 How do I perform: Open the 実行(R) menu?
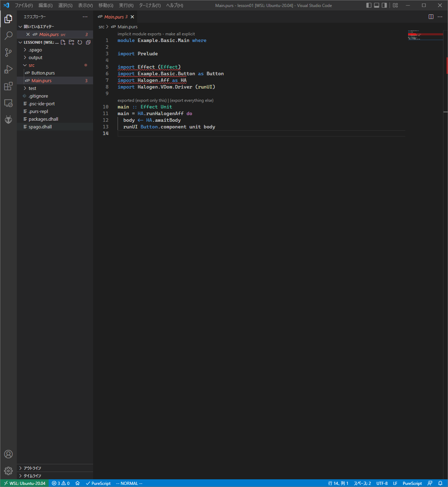[126, 5]
